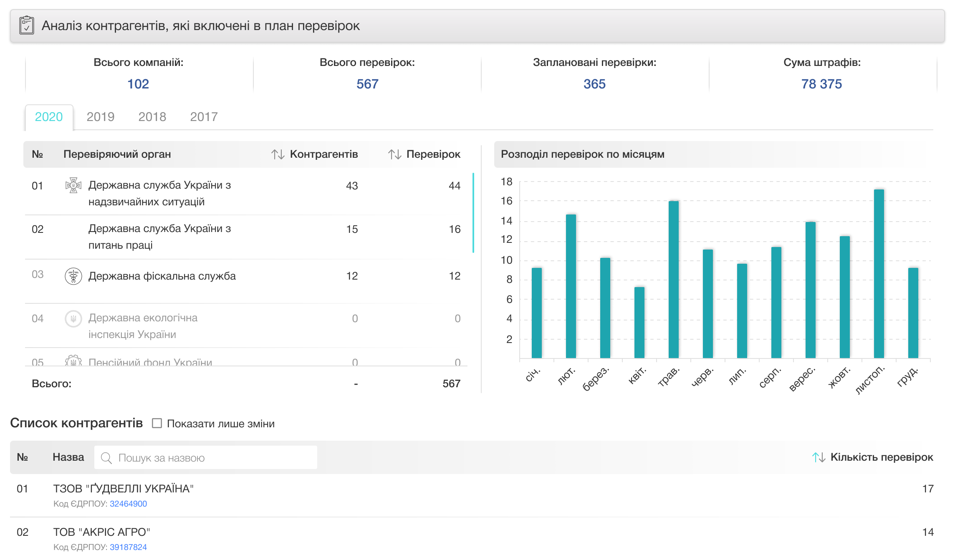The image size is (955, 560).
Task: Click the трав. bar in the chart
Action: click(673, 280)
